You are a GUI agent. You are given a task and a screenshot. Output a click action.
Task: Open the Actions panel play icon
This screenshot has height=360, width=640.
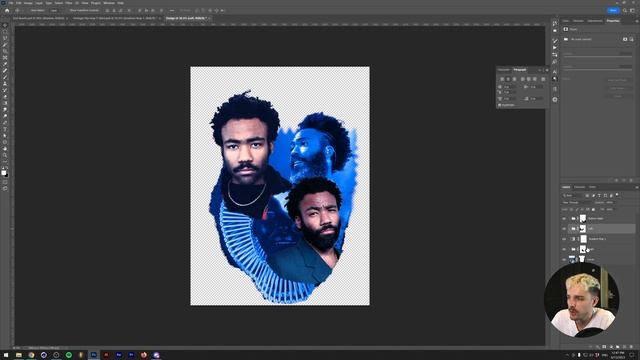click(555, 48)
